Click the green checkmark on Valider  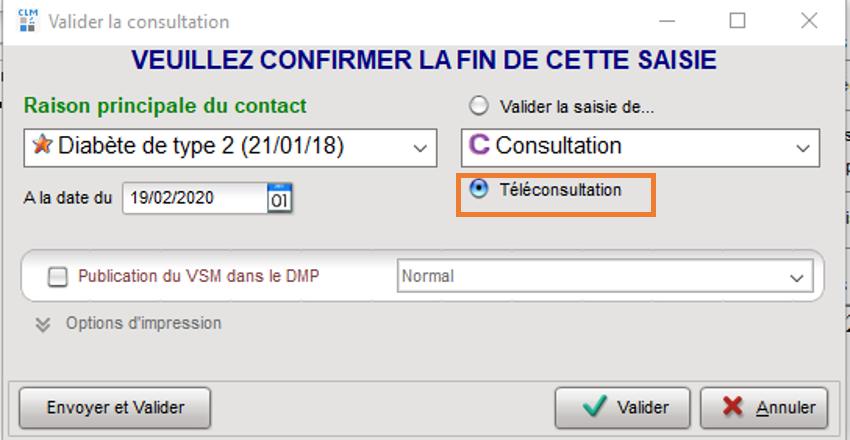pos(595,407)
